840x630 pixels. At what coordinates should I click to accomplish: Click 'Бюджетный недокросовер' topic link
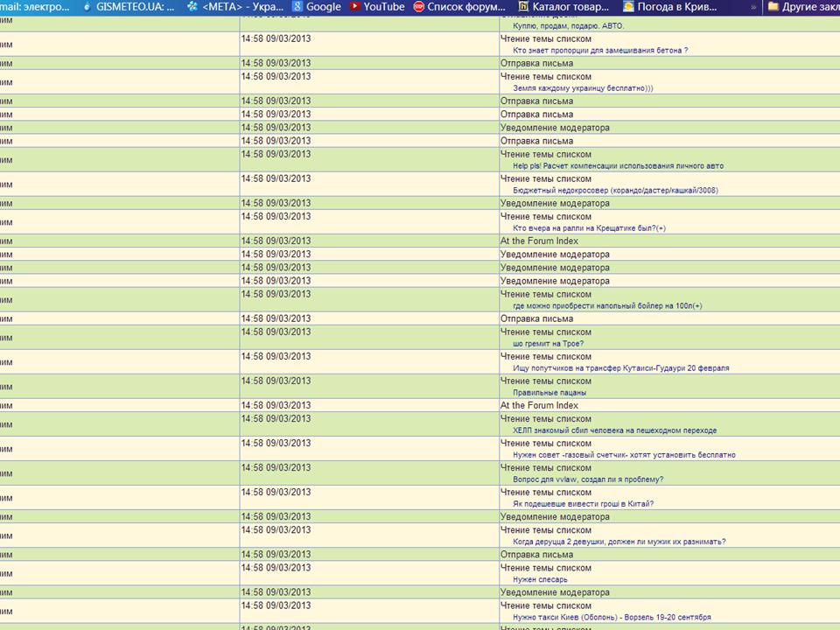click(x=615, y=191)
